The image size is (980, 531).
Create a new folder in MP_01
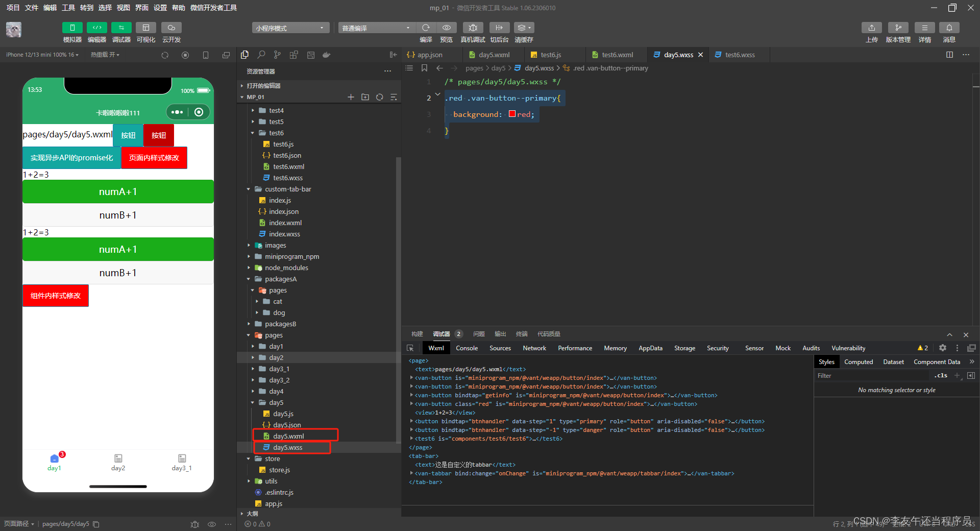pos(365,97)
